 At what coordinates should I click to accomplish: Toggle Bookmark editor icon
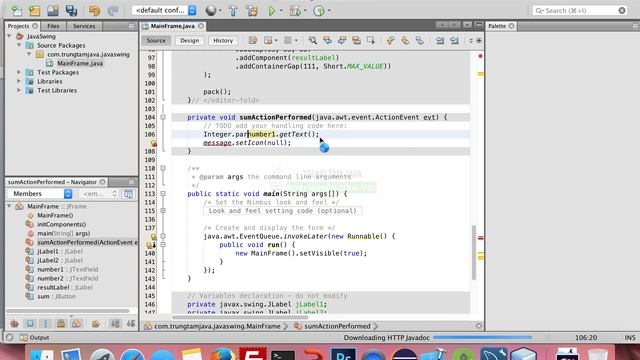420,40
